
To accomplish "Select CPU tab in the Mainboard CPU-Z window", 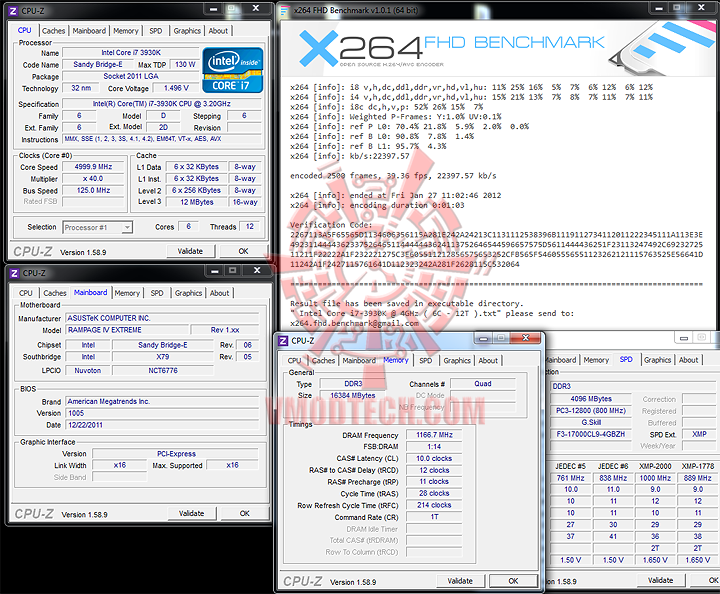I will tap(26, 293).
